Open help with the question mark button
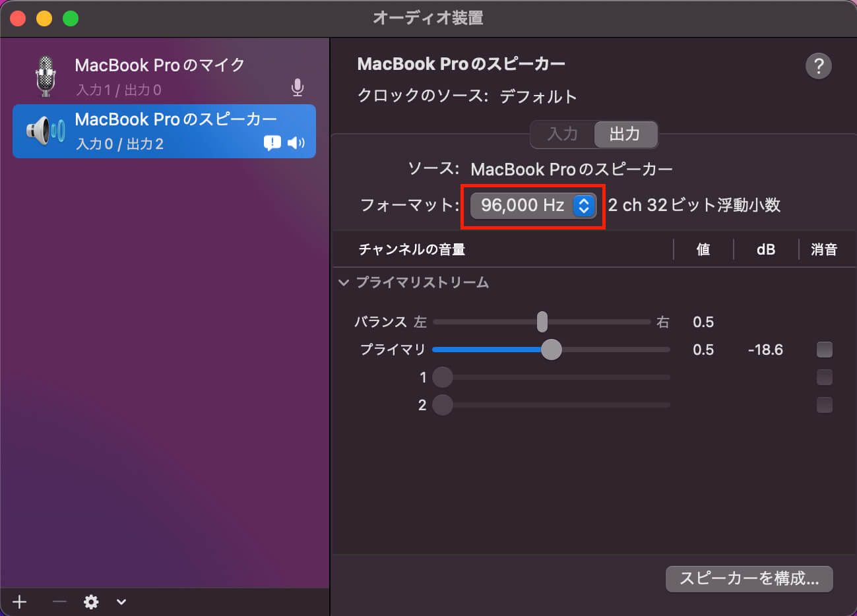This screenshot has height=616, width=857. click(x=818, y=66)
